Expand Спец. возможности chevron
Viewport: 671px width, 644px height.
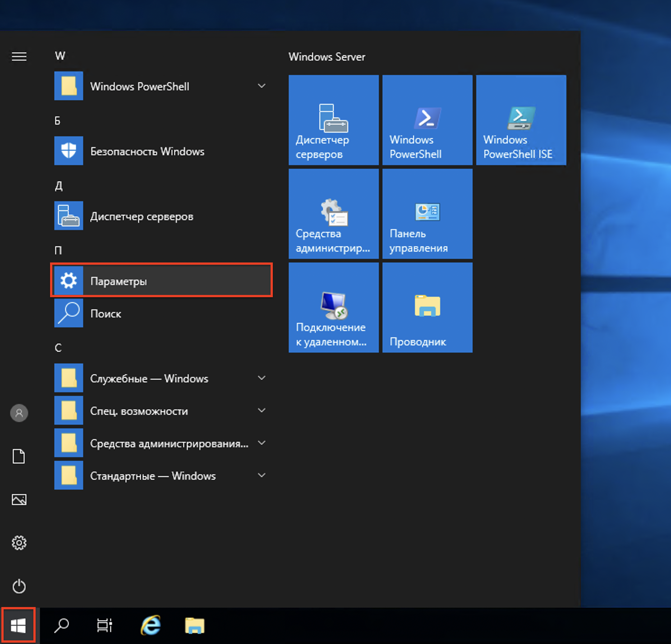tap(262, 410)
